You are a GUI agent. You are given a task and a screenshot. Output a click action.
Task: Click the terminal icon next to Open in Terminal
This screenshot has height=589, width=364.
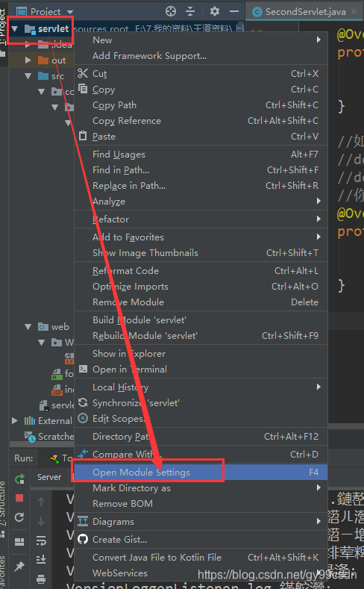tap(83, 369)
